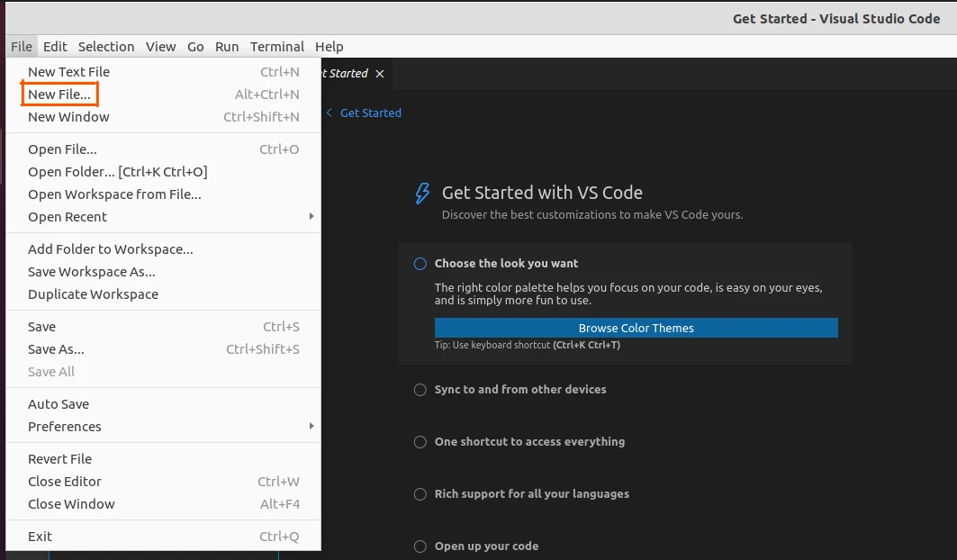957x560 pixels.
Task: Select Exit at the bottom of File menu
Action: pyautogui.click(x=40, y=536)
